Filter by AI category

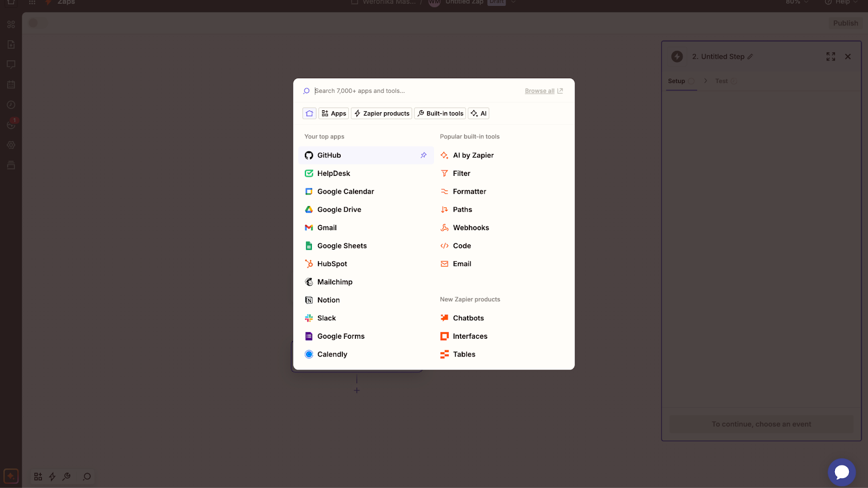[x=478, y=113]
